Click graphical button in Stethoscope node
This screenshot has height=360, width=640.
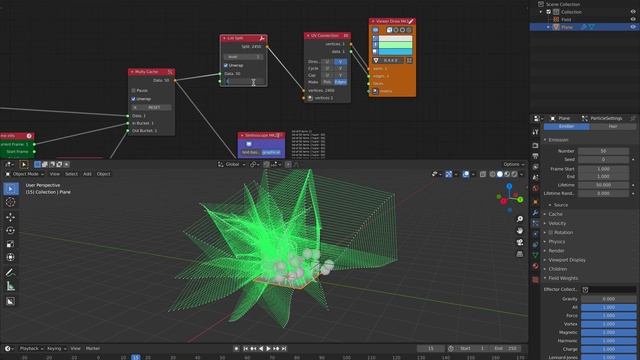coord(271,152)
